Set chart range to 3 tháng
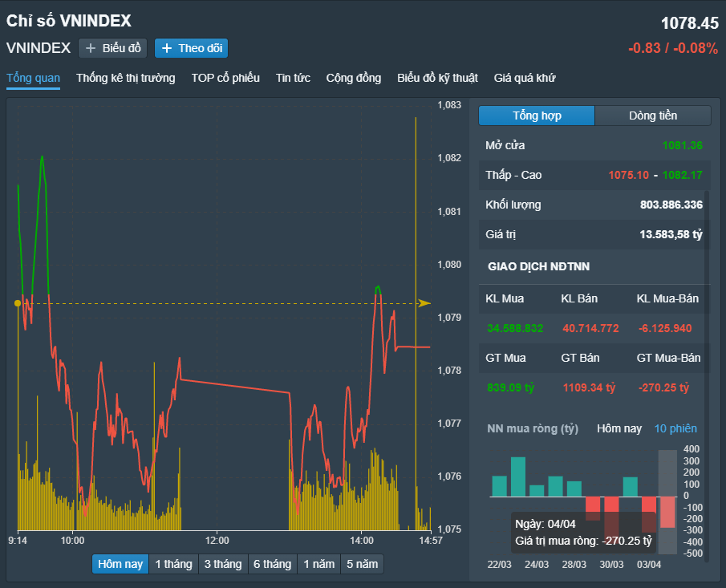 click(223, 564)
